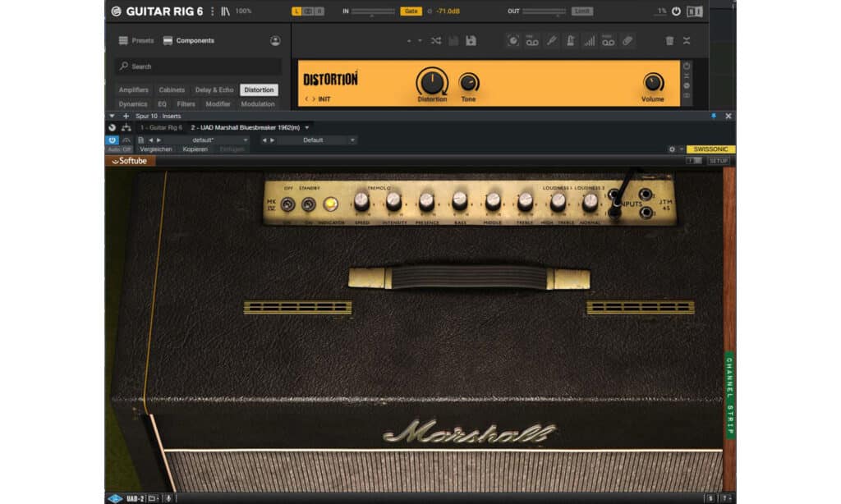The width and height of the screenshot is (841, 504).
Task: Open the Guitar Rig main menu dots
Action: [213, 11]
